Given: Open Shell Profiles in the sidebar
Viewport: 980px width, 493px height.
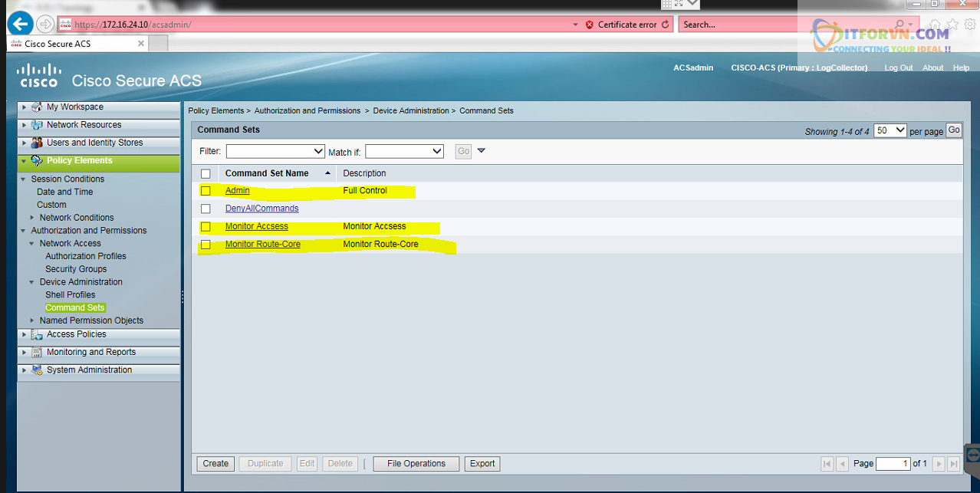Looking at the screenshot, I should click(70, 294).
